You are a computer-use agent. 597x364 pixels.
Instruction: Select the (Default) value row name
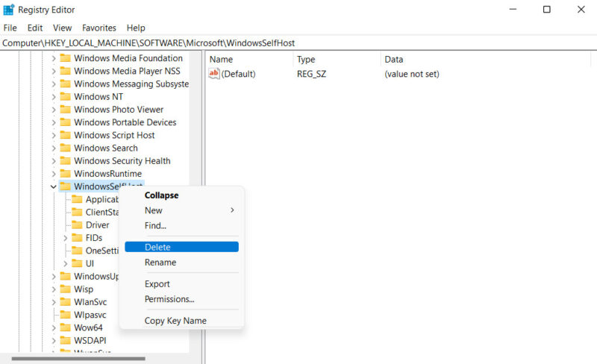[238, 74]
